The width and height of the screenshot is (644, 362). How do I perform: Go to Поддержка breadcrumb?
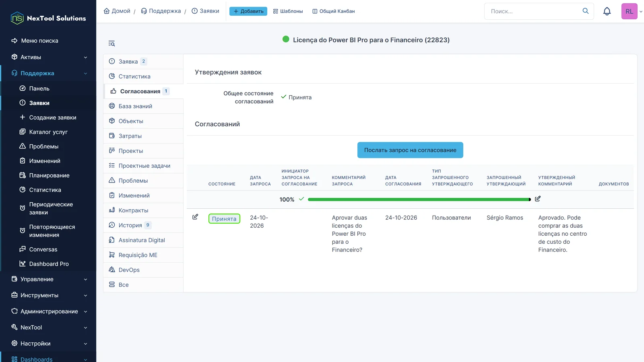[x=161, y=11]
